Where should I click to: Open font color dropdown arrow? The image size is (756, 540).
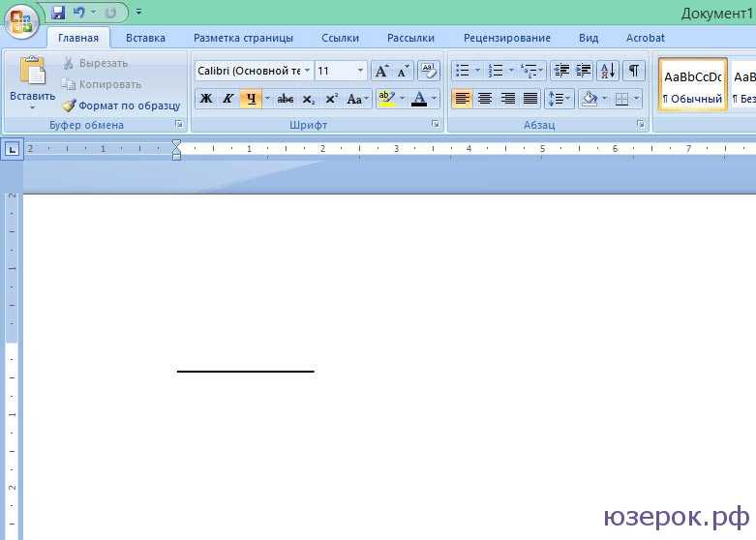coord(435,99)
